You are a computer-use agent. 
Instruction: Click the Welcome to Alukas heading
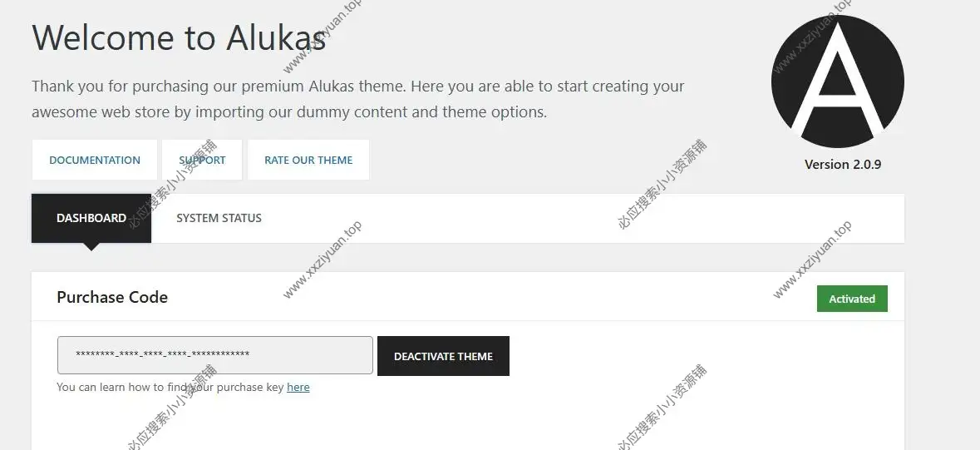click(179, 37)
